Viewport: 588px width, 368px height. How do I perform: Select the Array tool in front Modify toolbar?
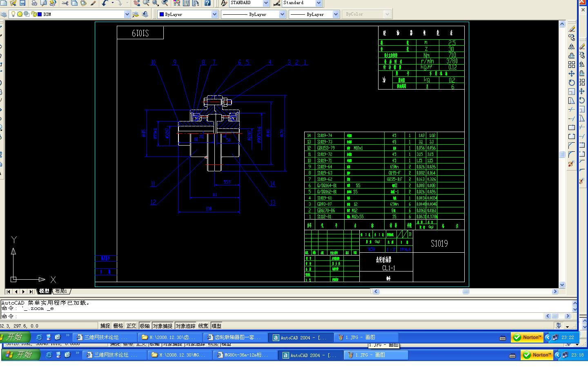pyautogui.click(x=572, y=65)
